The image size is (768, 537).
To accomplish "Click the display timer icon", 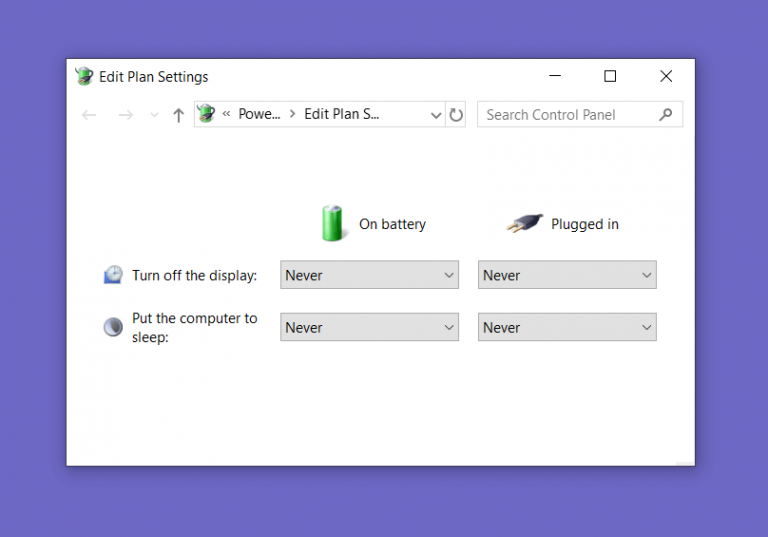I will point(113,275).
